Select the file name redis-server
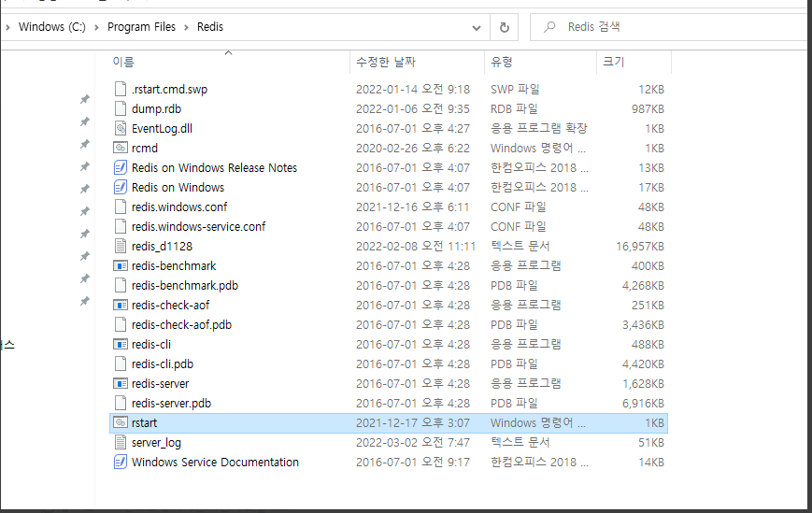Image resolution: width=812 pixels, height=513 pixels. (160, 384)
